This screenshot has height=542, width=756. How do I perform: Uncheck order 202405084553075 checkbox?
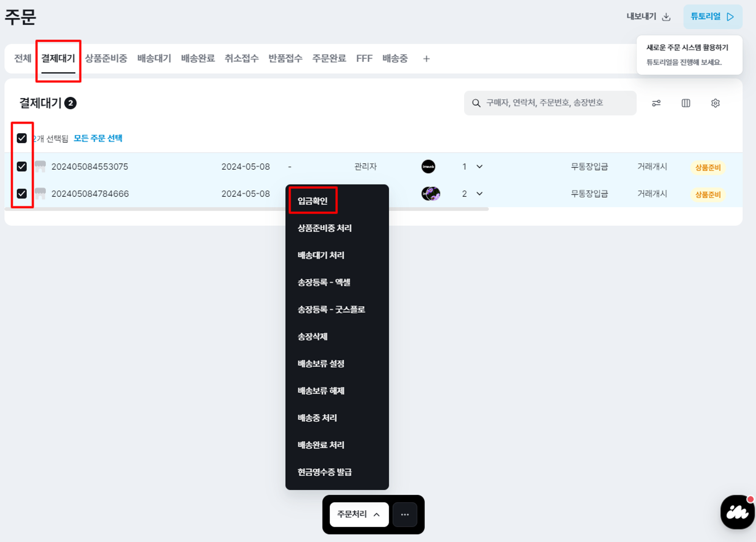pos(22,167)
